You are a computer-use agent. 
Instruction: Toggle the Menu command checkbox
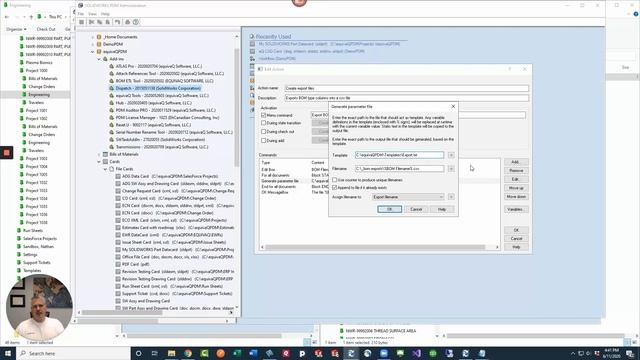[264, 115]
